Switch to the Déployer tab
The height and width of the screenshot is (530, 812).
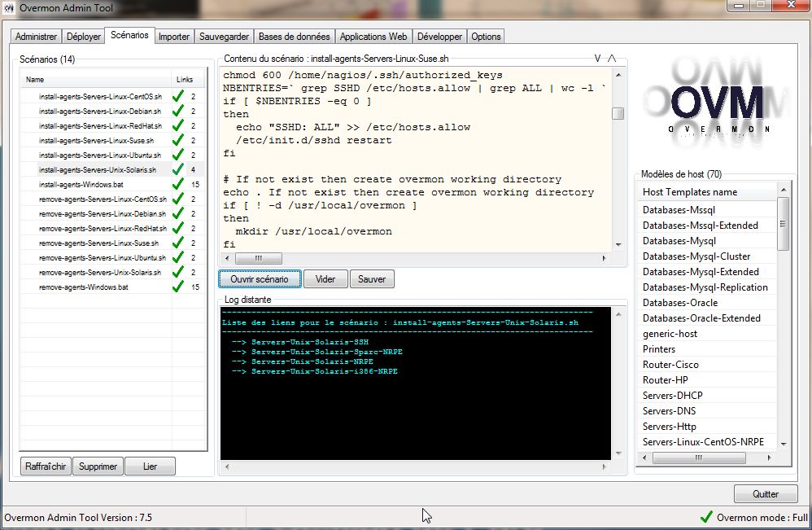[84, 37]
